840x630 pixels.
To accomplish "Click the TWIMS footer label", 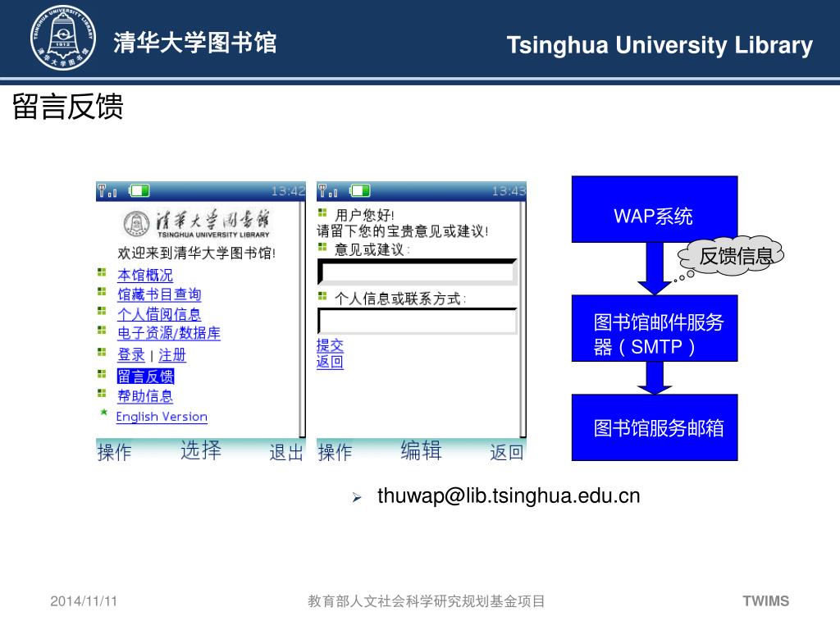I will pyautogui.click(x=766, y=601).
